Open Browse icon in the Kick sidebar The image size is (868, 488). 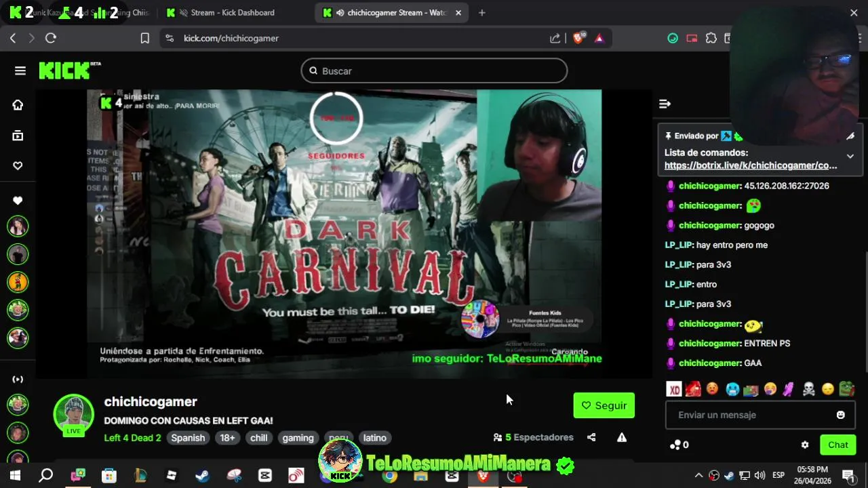(x=18, y=136)
